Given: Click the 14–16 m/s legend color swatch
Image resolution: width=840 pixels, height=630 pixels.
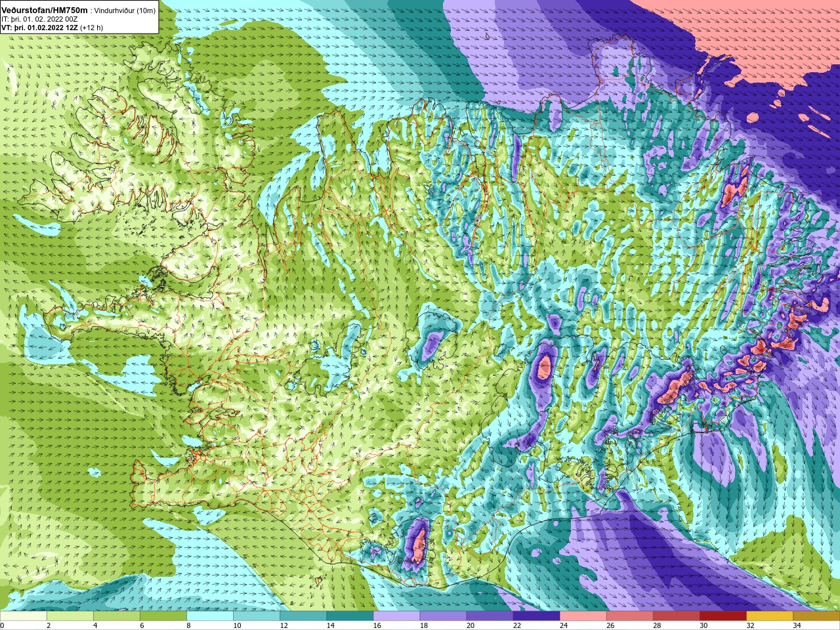Looking at the screenshot, I should (x=350, y=616).
